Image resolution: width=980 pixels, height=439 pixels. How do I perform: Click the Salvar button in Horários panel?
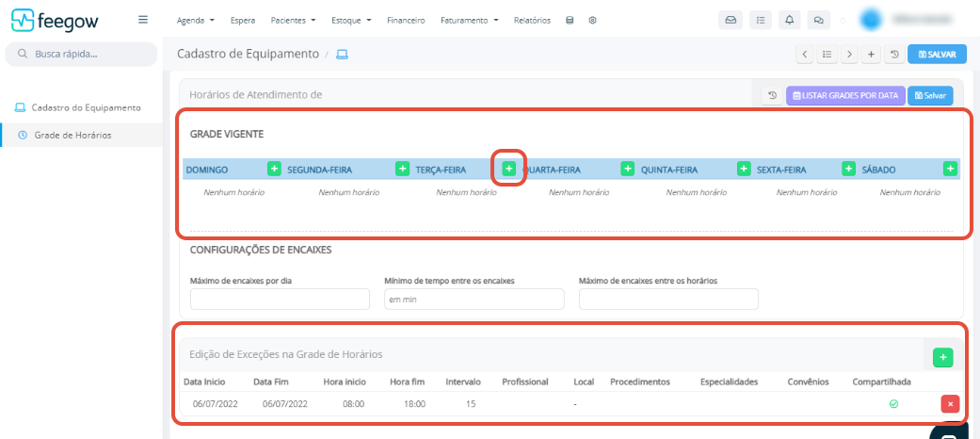point(930,96)
